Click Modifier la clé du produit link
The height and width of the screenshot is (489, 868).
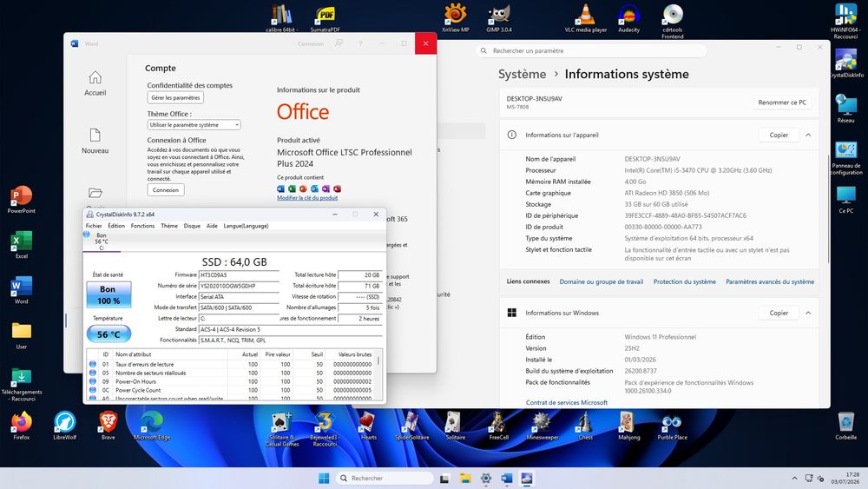coord(307,198)
